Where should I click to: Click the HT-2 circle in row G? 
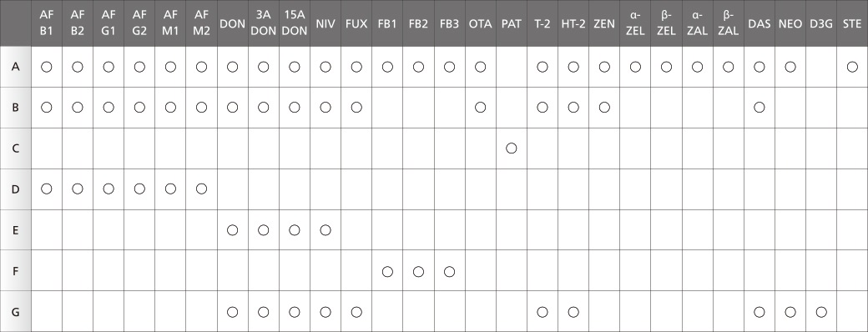pyautogui.click(x=573, y=312)
